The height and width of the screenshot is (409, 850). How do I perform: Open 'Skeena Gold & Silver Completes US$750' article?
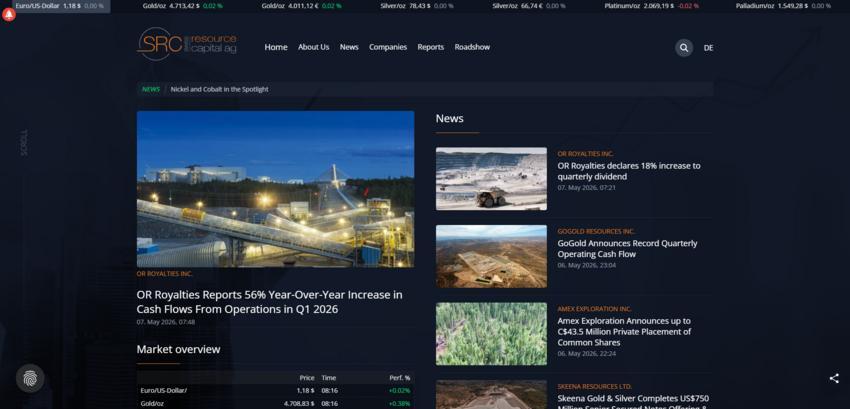(x=633, y=401)
